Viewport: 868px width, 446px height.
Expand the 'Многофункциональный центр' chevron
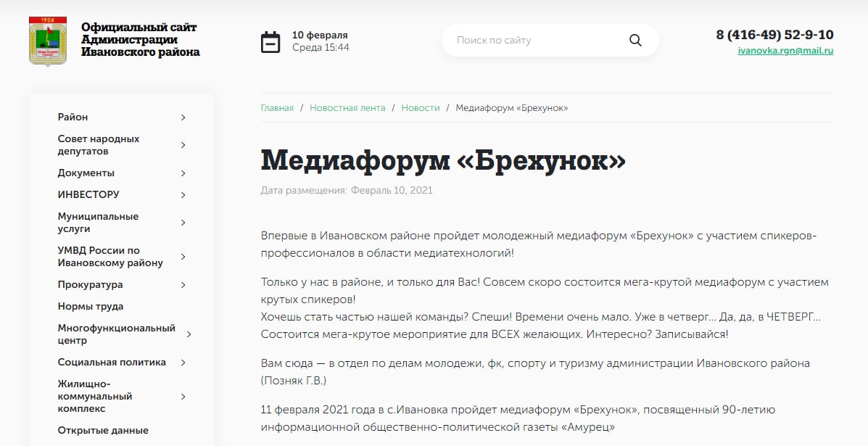click(189, 334)
